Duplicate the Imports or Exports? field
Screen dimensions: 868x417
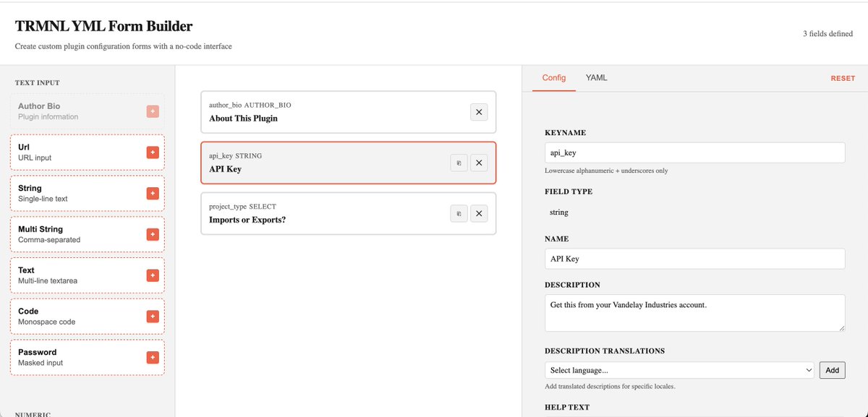pyautogui.click(x=459, y=213)
